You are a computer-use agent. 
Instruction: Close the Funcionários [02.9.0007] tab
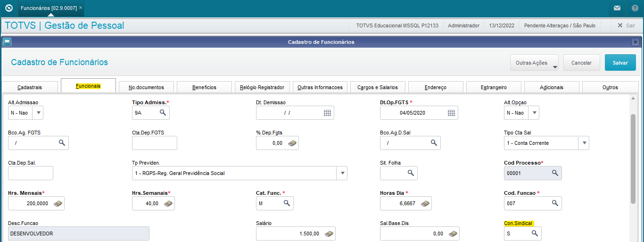(x=81, y=8)
